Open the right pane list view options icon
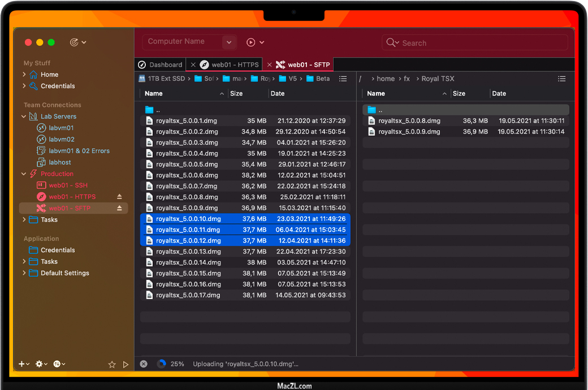The height and width of the screenshot is (390, 588). click(x=561, y=79)
